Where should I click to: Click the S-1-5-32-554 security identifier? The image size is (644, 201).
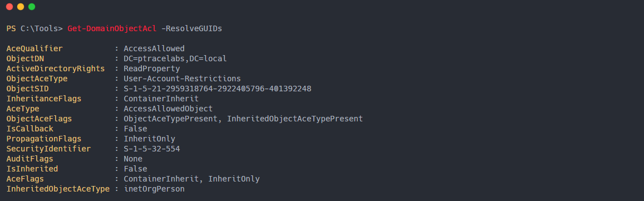click(152, 149)
